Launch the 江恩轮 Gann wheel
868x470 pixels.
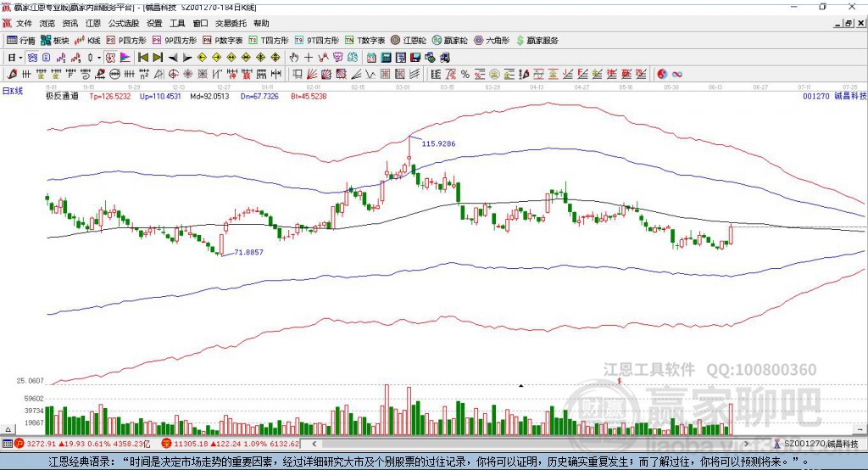click(409, 41)
